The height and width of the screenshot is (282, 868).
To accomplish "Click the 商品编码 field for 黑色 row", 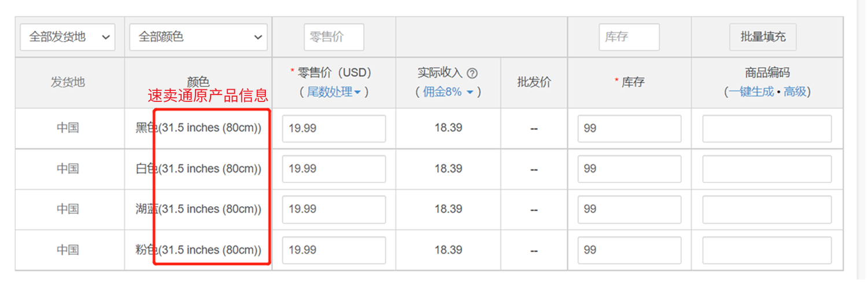I will [x=767, y=129].
